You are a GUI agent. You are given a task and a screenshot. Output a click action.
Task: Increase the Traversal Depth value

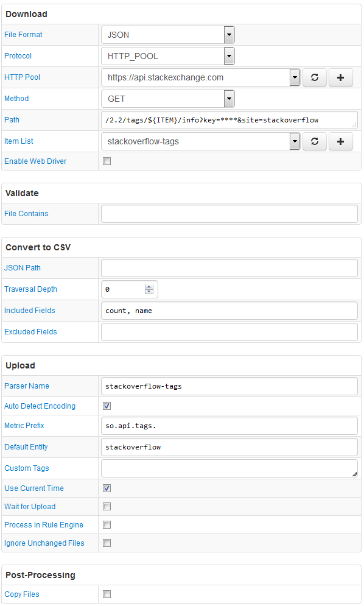pyautogui.click(x=149, y=287)
